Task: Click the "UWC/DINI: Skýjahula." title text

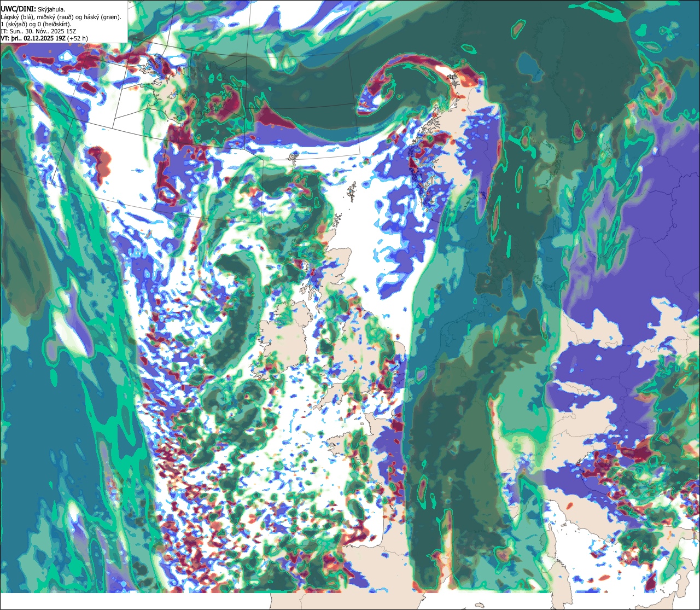Action: click(33, 9)
